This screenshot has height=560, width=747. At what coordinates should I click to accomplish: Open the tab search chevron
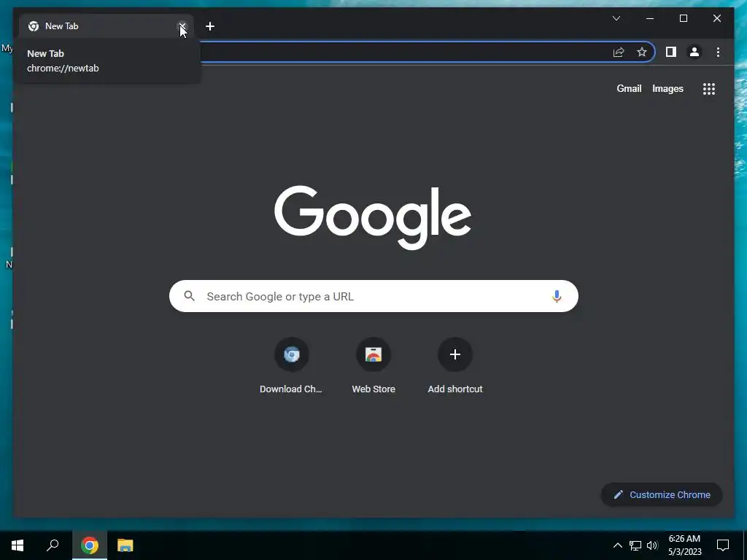coord(616,18)
